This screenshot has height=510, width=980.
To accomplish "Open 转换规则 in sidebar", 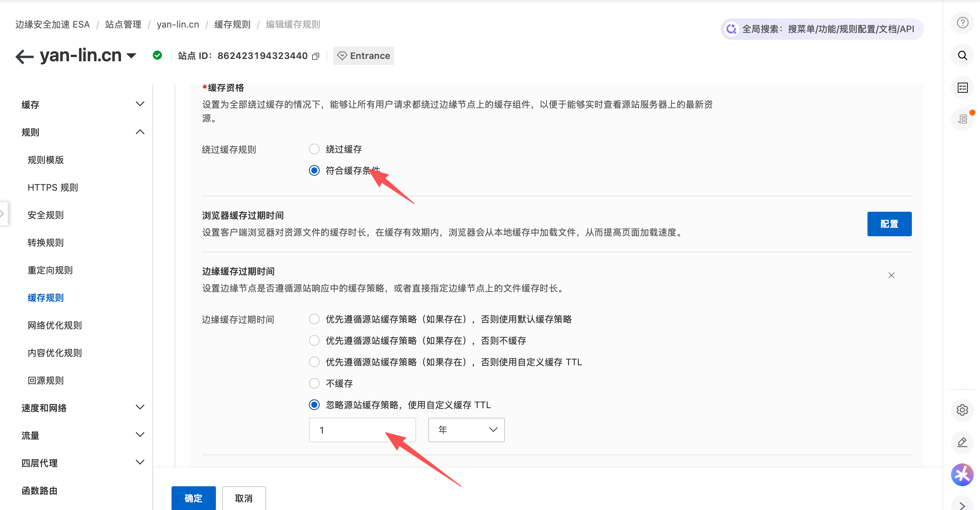I will (x=46, y=242).
